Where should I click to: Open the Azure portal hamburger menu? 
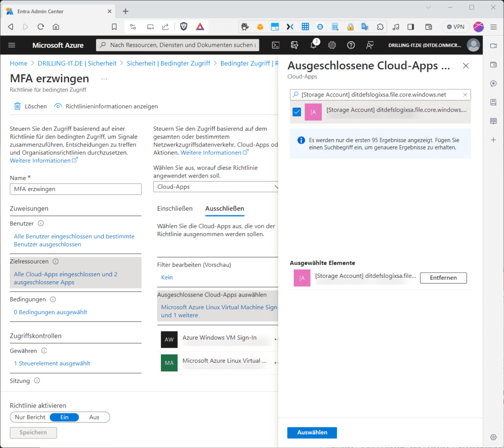pyautogui.click(x=12, y=45)
